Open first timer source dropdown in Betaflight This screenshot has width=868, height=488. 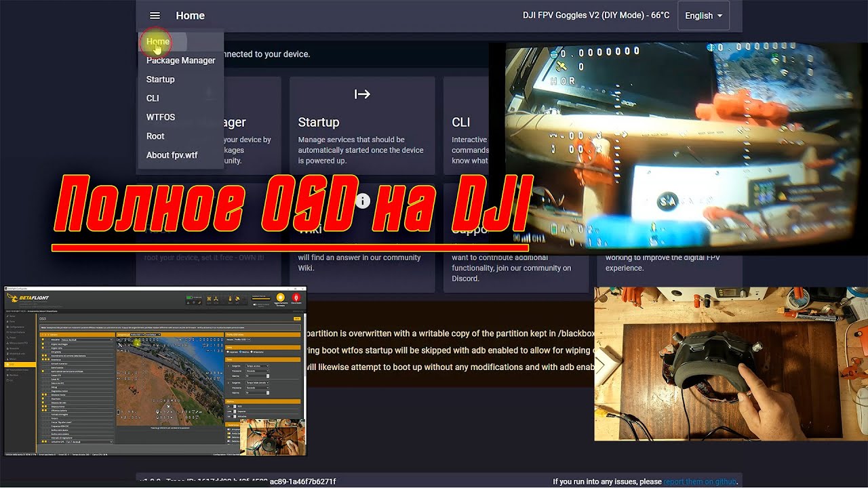258,366
